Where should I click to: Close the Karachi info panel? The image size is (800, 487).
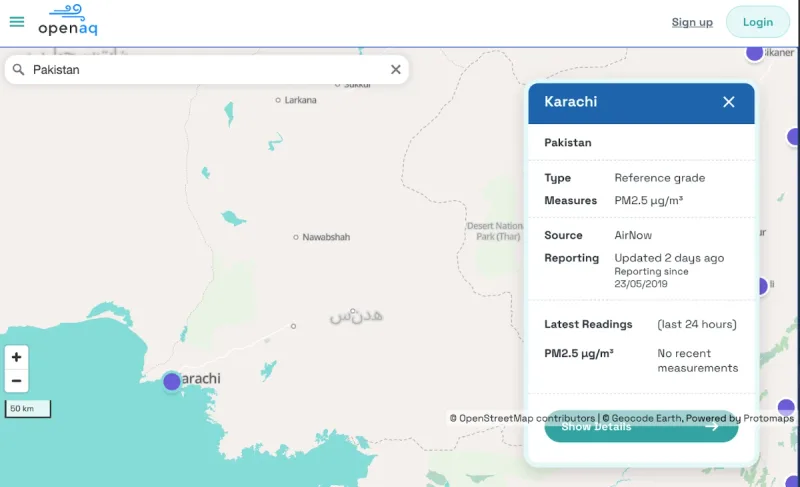pos(729,102)
